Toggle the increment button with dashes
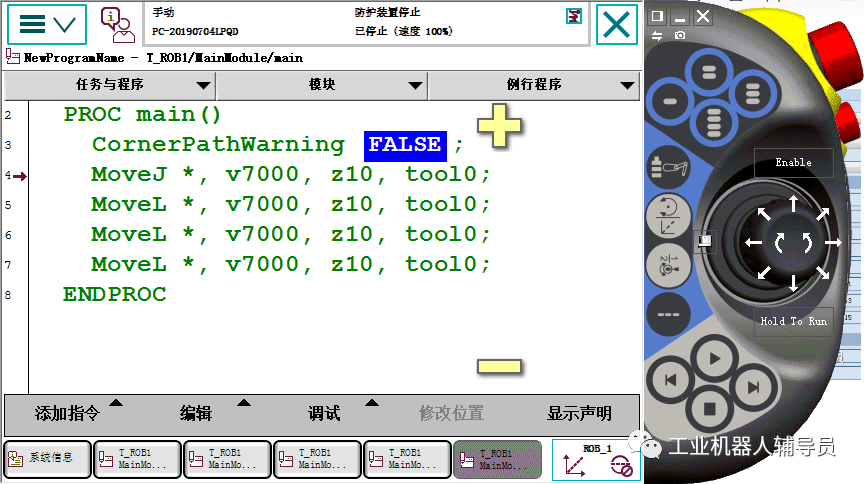This screenshot has width=864, height=484. coord(668,315)
